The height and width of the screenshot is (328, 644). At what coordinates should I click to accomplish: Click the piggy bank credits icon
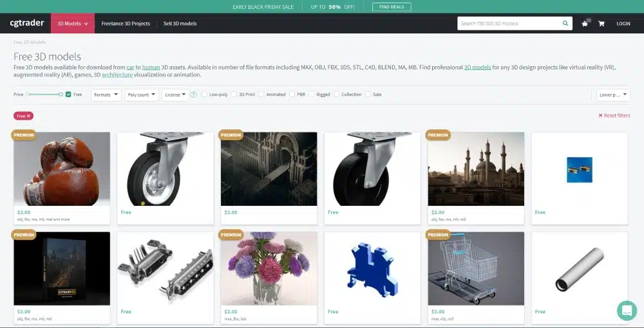(x=585, y=24)
